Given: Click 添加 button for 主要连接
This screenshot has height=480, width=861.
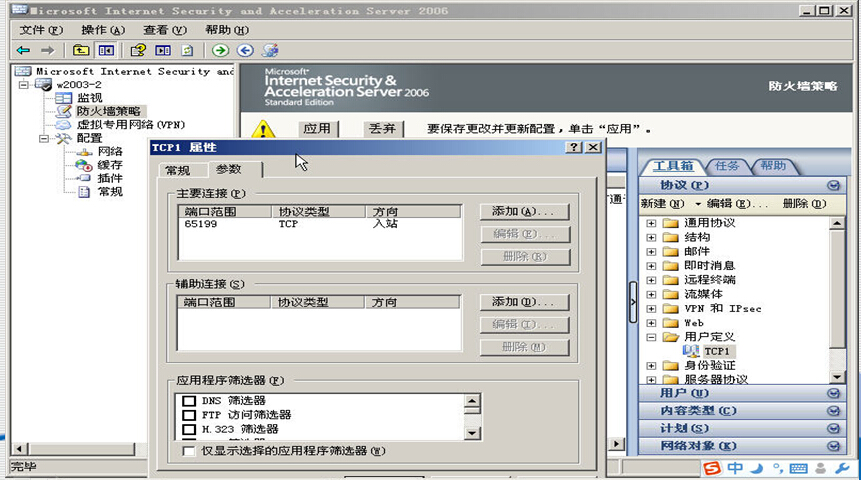Looking at the screenshot, I should [524, 212].
